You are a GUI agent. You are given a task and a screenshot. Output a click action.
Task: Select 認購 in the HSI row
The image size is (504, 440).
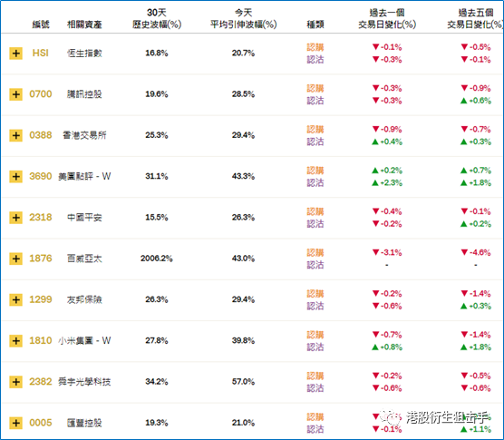(x=315, y=47)
